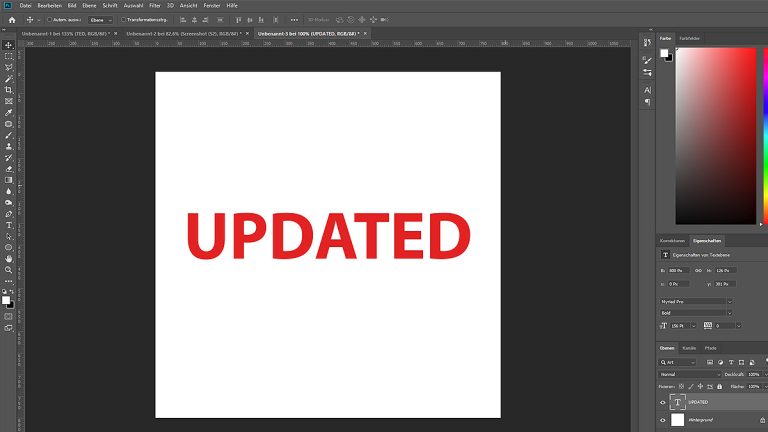Open the font size 156 Pt dropdown
Screen dimensions: 768x432
(693, 326)
